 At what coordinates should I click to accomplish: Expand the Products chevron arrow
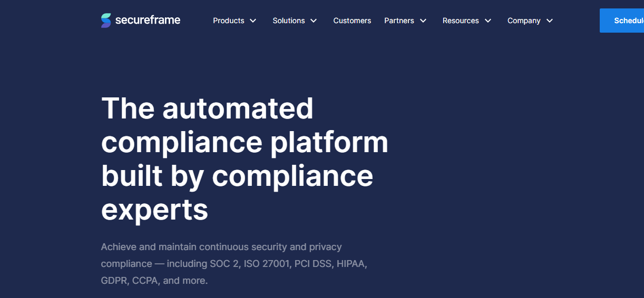point(253,21)
